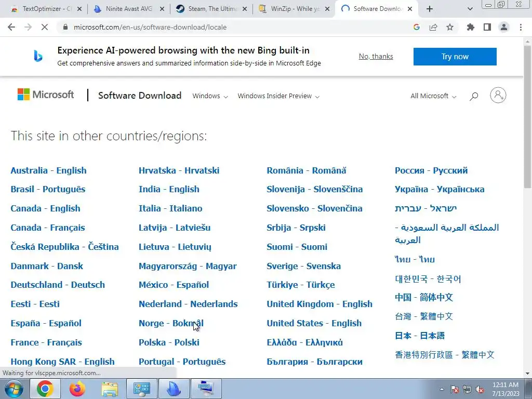Select Україна - Українська
This screenshot has height=399, width=532.
click(x=440, y=189)
